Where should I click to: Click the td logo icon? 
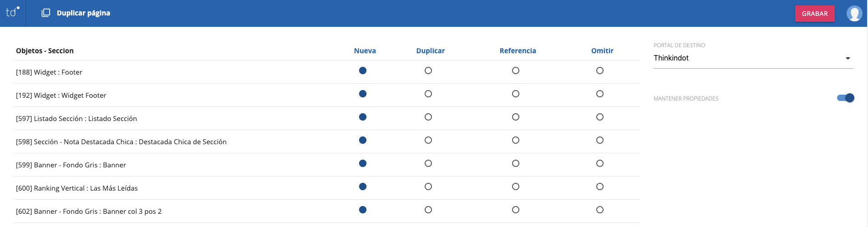(12, 12)
